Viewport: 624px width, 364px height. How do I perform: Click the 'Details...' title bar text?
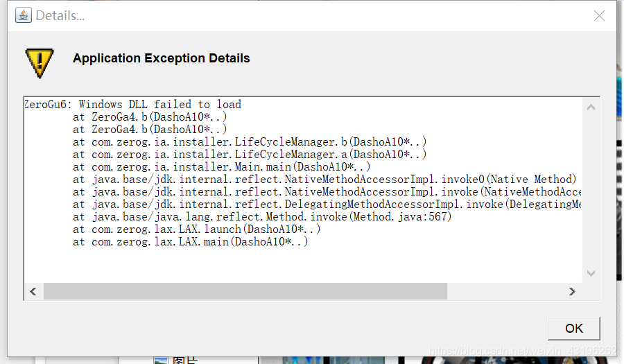click(x=60, y=15)
